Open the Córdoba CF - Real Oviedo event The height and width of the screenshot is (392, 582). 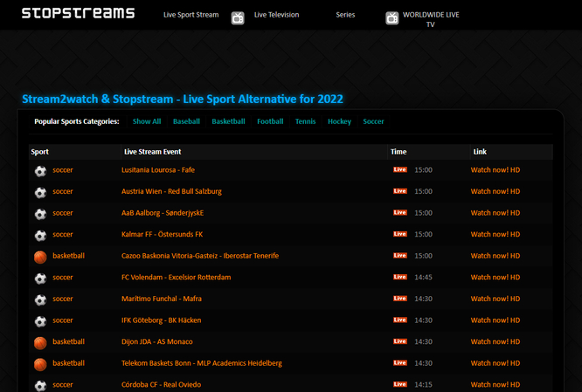161,385
